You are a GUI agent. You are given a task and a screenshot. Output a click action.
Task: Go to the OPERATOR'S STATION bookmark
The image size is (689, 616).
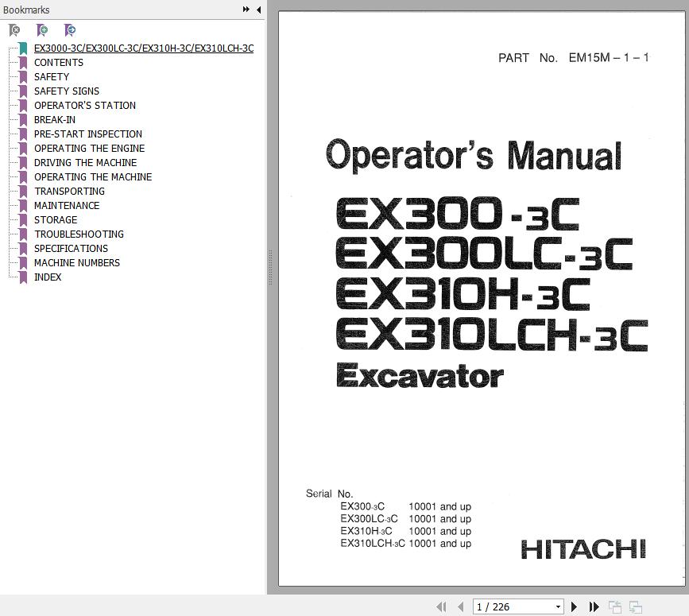[85, 106]
